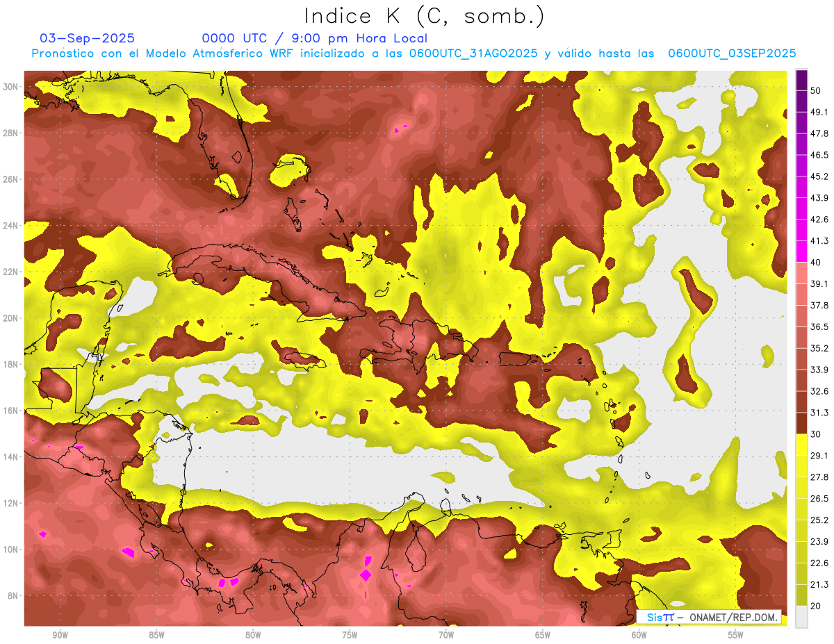
Task: Click the colorbar value 25.2
Action: click(x=819, y=520)
